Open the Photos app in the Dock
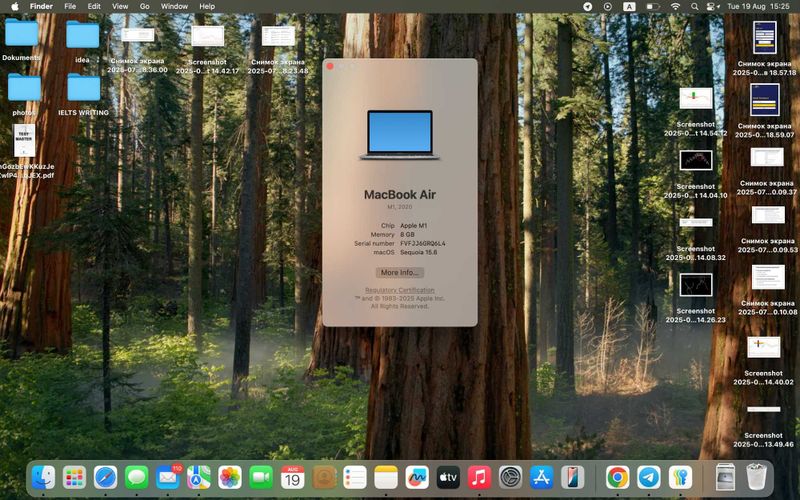 [230, 478]
